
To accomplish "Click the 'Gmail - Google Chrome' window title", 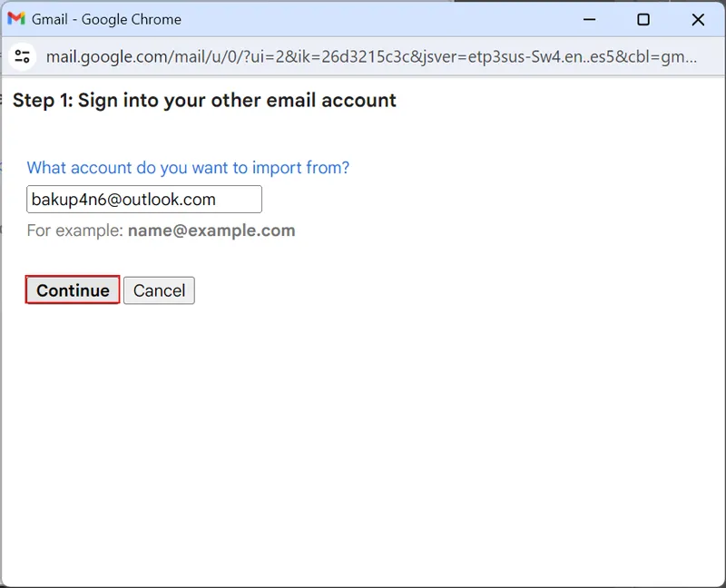I will pos(106,19).
